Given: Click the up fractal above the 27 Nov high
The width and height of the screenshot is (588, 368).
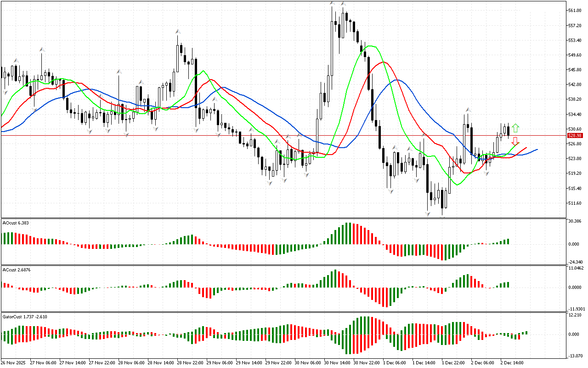Looking at the screenshot, I should click(x=42, y=48).
